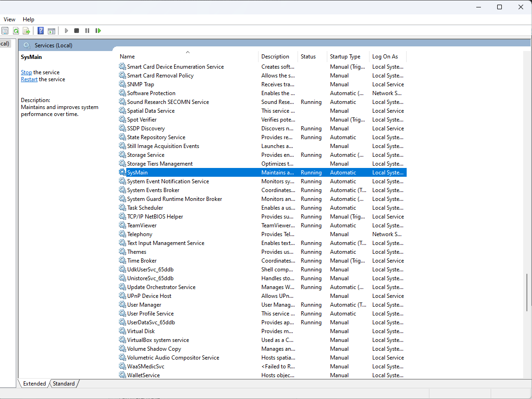
Task: Select the Export List toolbar icon
Action: 26,31
